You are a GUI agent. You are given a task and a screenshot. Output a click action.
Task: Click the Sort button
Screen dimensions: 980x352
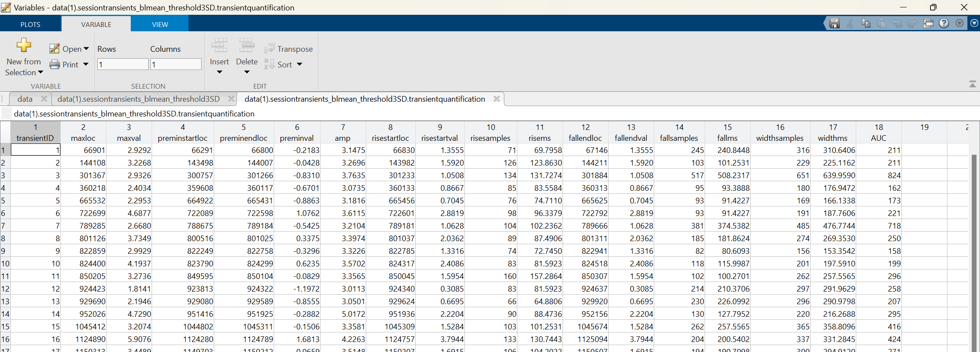pos(278,64)
